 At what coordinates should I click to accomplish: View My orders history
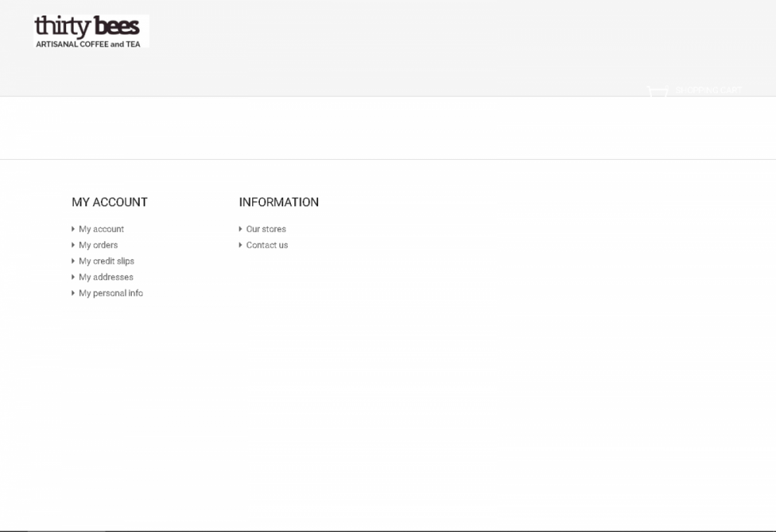[98, 245]
